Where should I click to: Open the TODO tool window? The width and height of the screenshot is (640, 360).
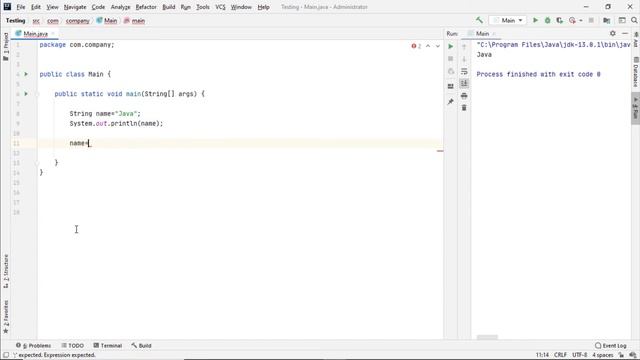[73, 346]
